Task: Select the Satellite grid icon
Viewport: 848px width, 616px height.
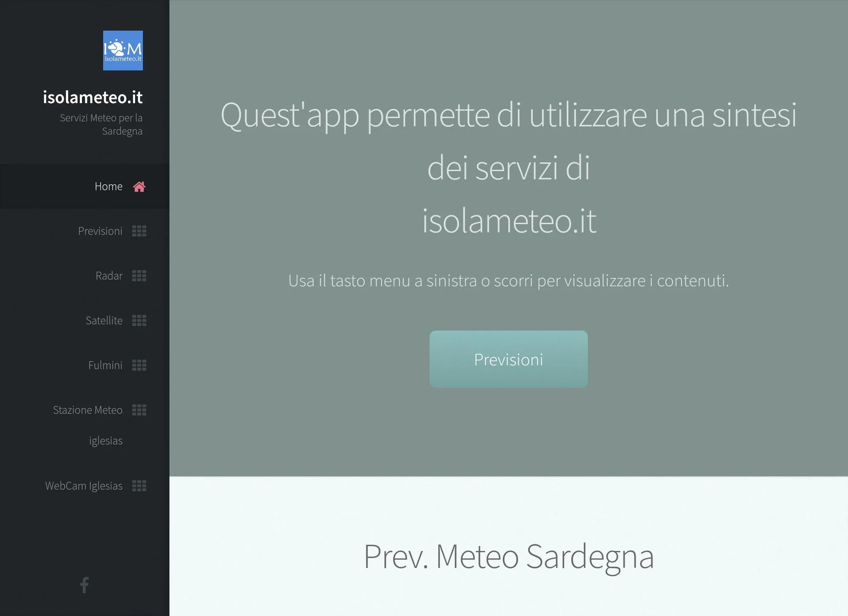Action: coord(140,321)
